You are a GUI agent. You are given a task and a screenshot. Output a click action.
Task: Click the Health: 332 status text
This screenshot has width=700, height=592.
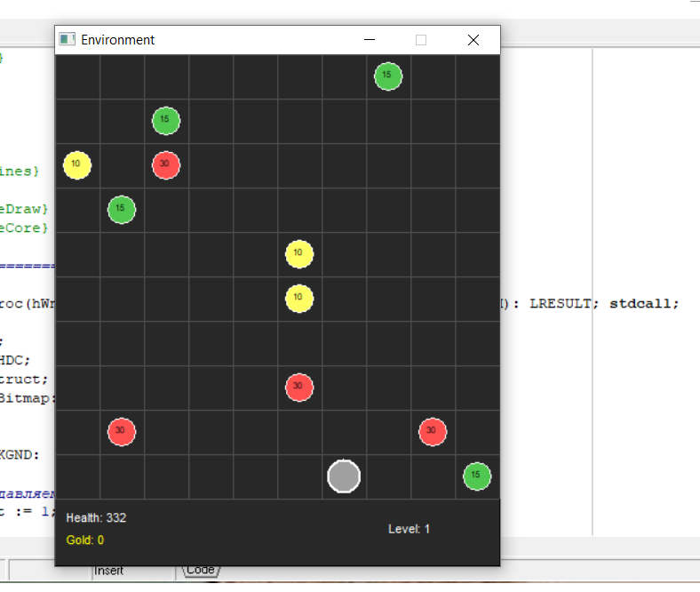(x=97, y=518)
